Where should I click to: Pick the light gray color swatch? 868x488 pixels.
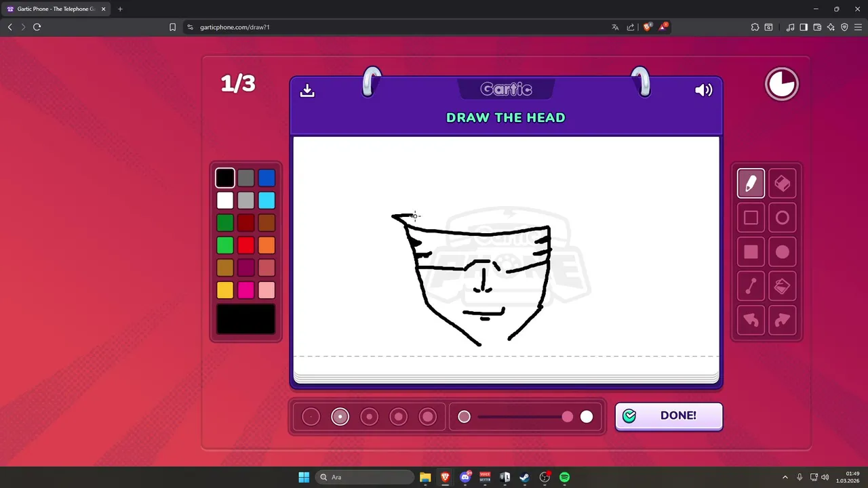click(x=246, y=201)
